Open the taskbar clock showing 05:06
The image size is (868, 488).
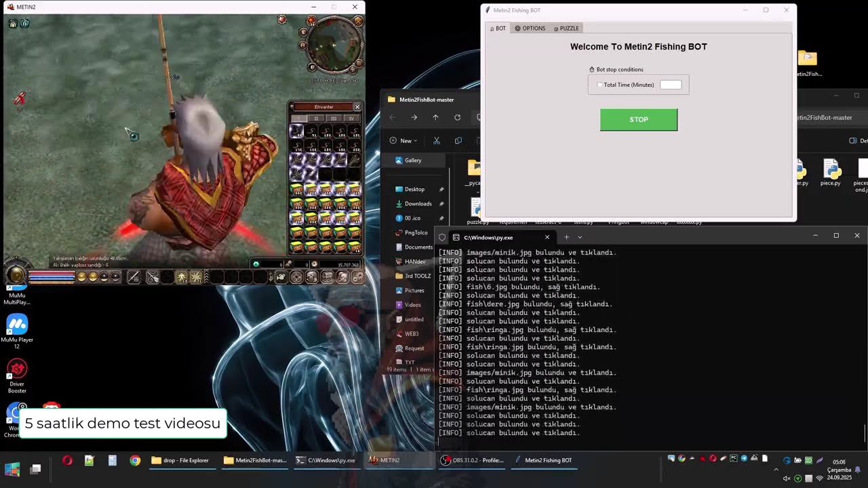[x=838, y=469]
